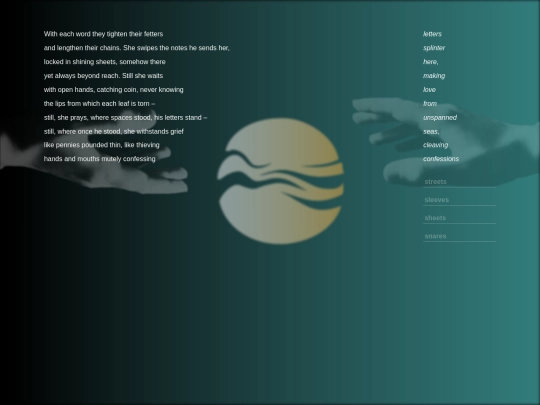Screen dimensions: 540x405
Task: Click the grey open hand image
Action: click(x=94, y=152)
